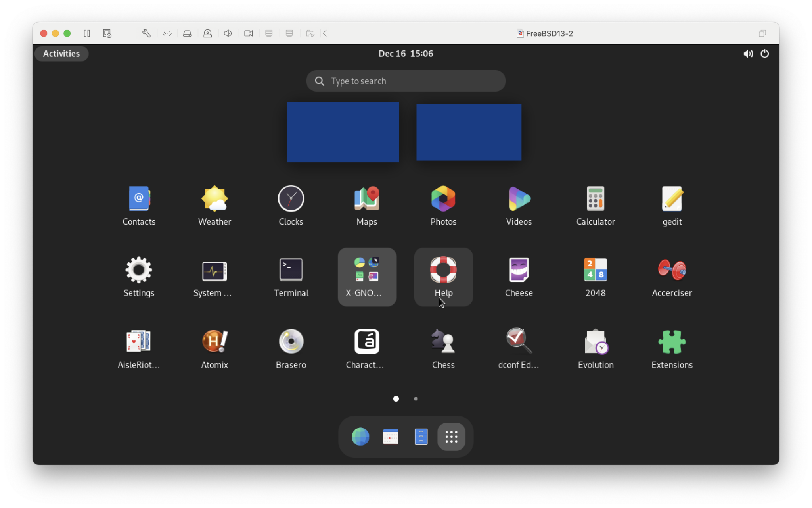812x508 pixels.
Task: Click the Type to search field
Action: pos(405,81)
